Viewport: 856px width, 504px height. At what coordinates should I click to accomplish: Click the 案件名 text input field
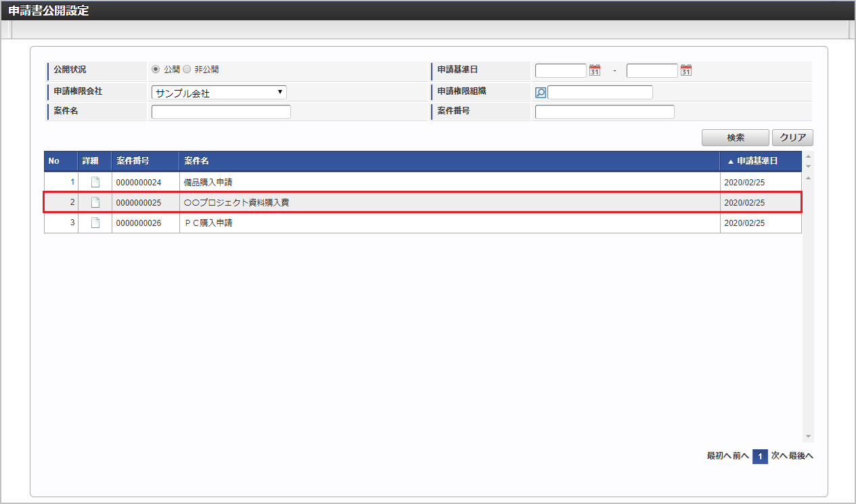coord(221,112)
